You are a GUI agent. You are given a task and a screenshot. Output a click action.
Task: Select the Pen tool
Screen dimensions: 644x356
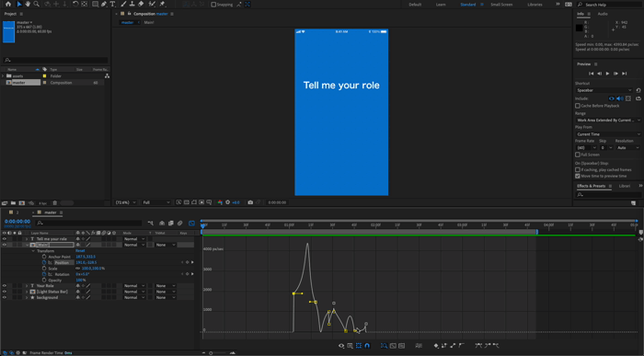(x=104, y=4)
